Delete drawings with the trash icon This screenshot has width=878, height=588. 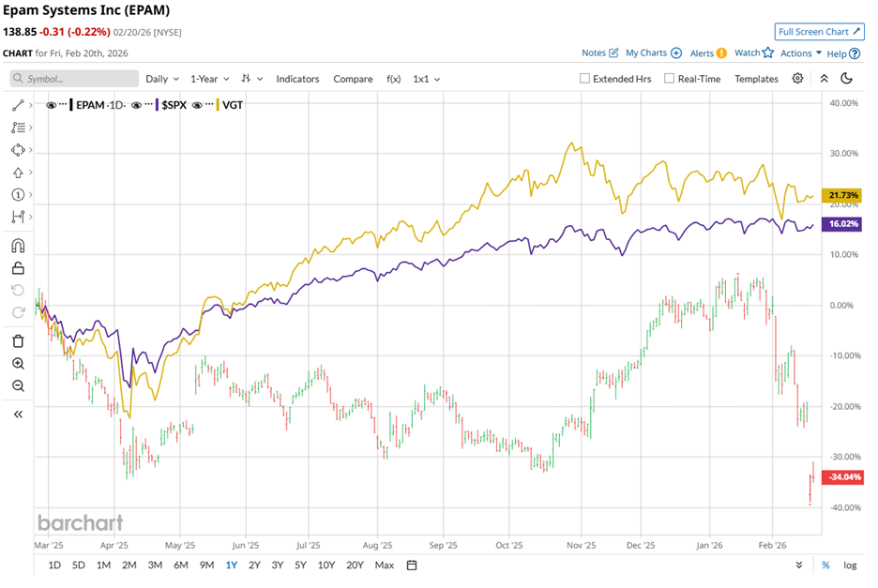[x=19, y=340]
